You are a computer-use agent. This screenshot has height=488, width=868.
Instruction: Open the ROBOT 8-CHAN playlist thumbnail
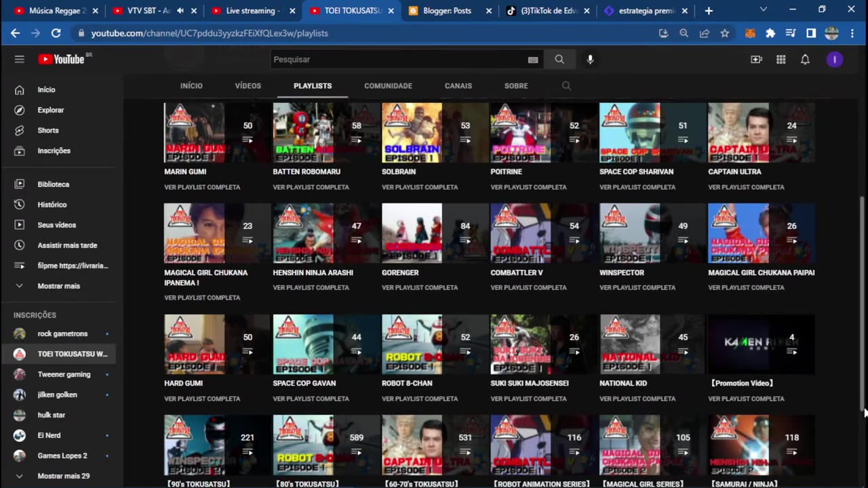(435, 344)
